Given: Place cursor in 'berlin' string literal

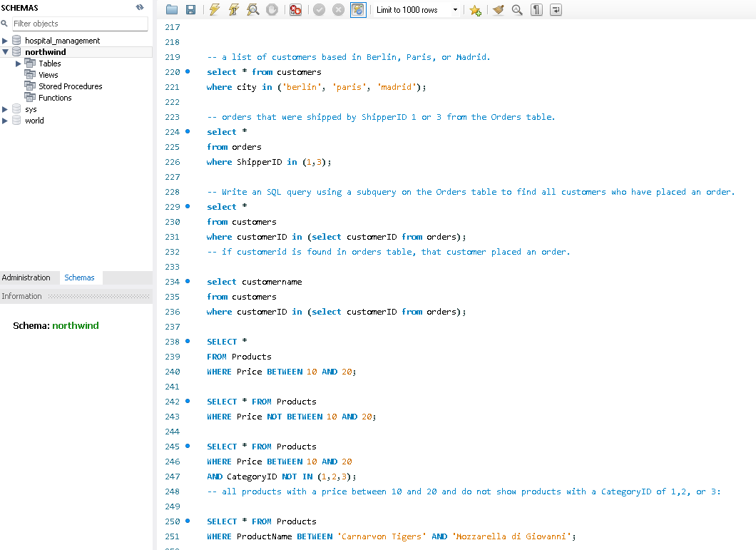Looking at the screenshot, I should pos(302,87).
